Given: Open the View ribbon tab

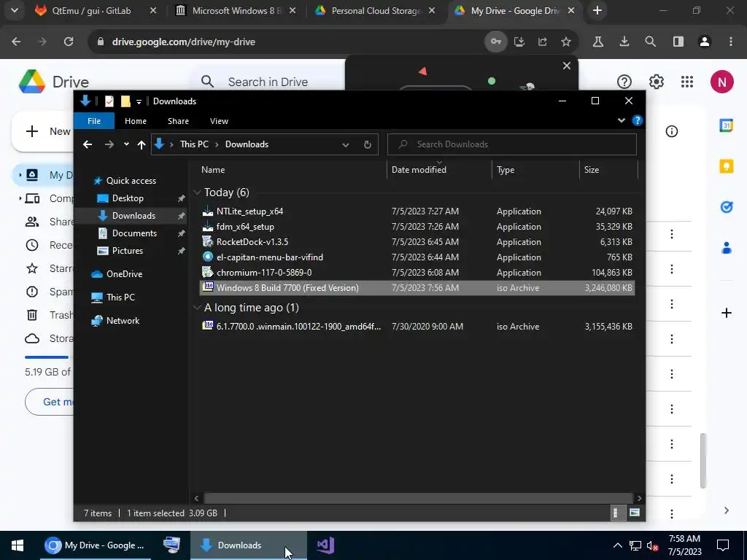Looking at the screenshot, I should [x=219, y=121].
